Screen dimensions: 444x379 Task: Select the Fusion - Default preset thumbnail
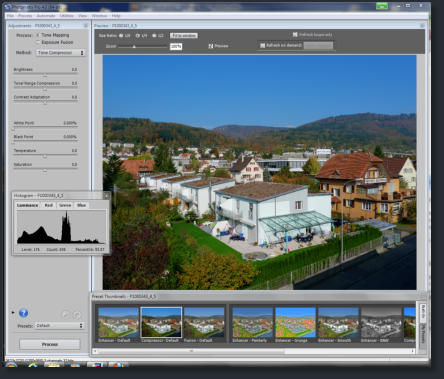(x=204, y=325)
